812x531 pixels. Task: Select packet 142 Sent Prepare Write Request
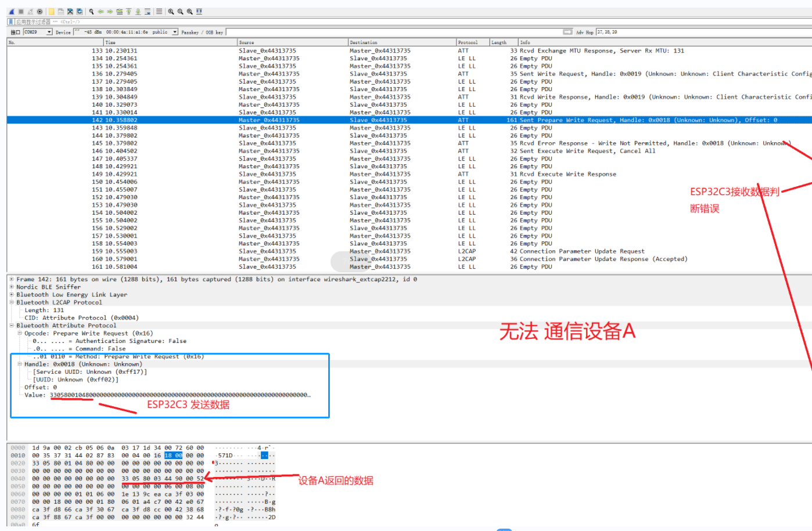click(x=409, y=120)
